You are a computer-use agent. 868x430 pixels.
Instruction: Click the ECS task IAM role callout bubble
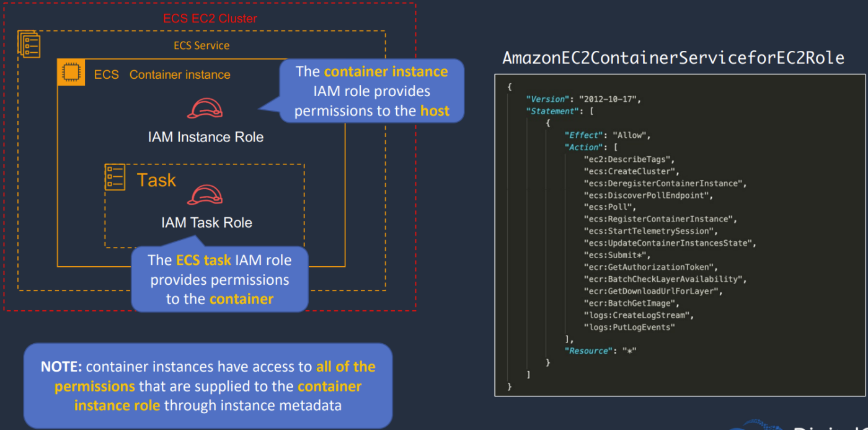(219, 279)
